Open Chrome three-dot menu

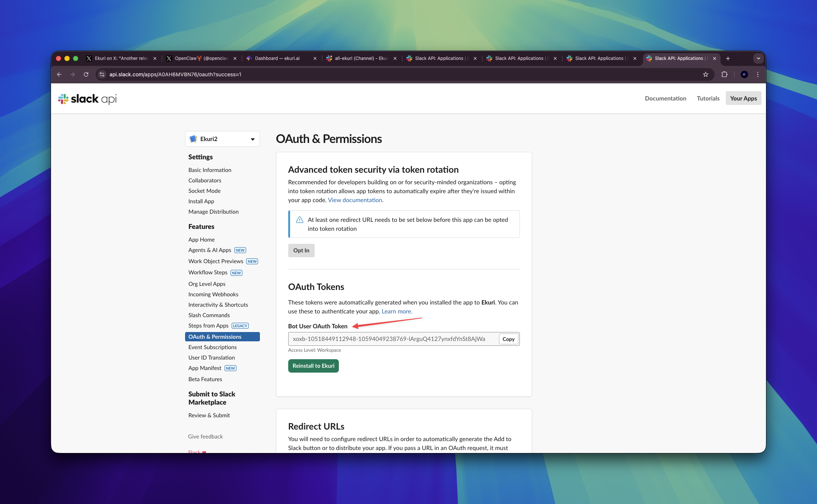(757, 74)
